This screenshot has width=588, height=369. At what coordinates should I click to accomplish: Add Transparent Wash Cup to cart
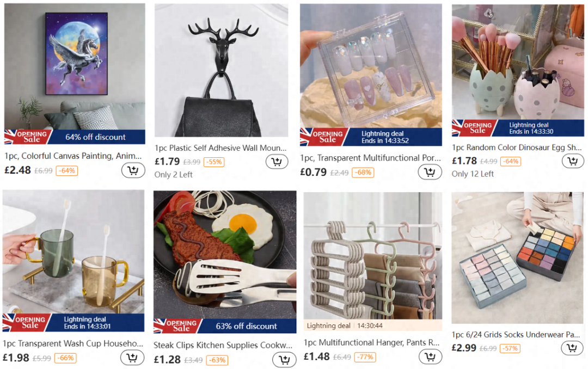tap(132, 358)
